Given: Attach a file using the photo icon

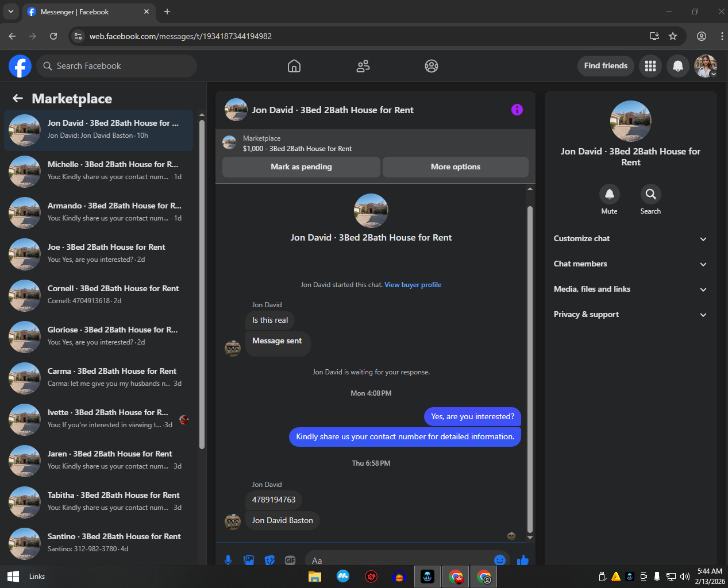Looking at the screenshot, I should click(x=249, y=560).
